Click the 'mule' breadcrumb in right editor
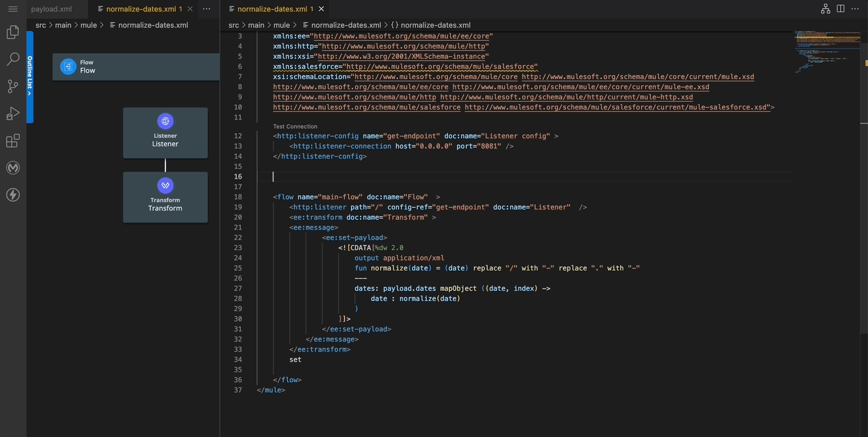This screenshot has height=437, width=868. (281, 25)
